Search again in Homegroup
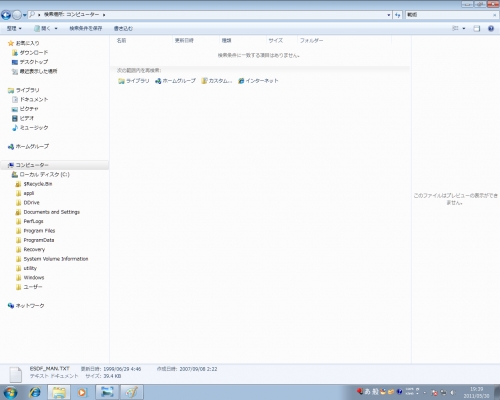The height and width of the screenshot is (400, 500). [175, 81]
